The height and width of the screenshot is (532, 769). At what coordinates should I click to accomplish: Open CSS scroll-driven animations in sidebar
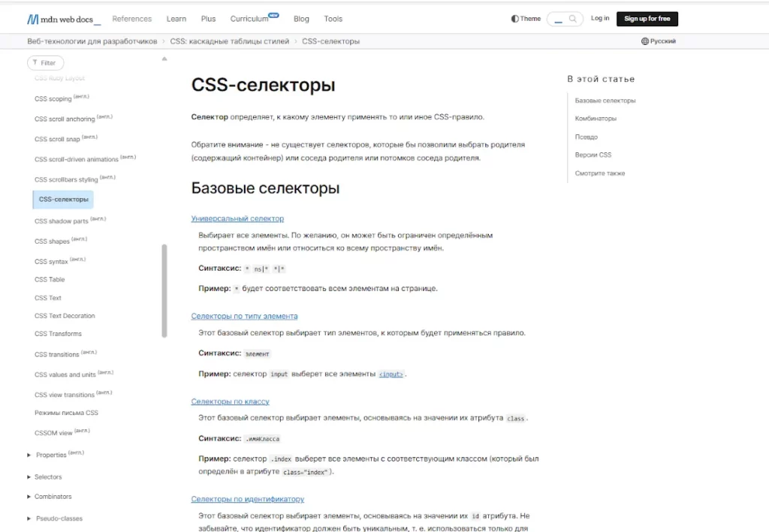[85, 158]
